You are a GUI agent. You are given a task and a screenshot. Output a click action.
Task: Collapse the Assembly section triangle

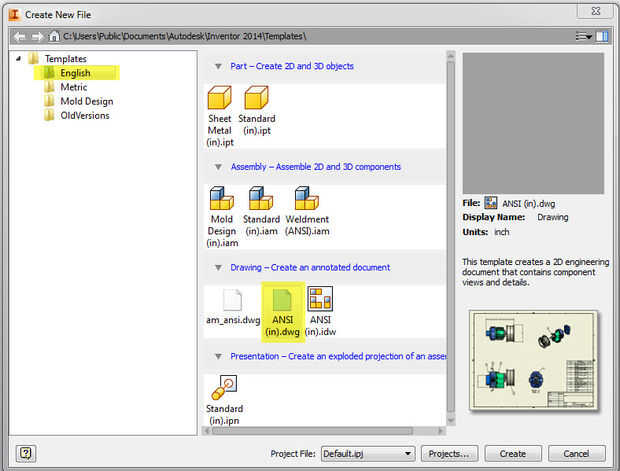(218, 167)
